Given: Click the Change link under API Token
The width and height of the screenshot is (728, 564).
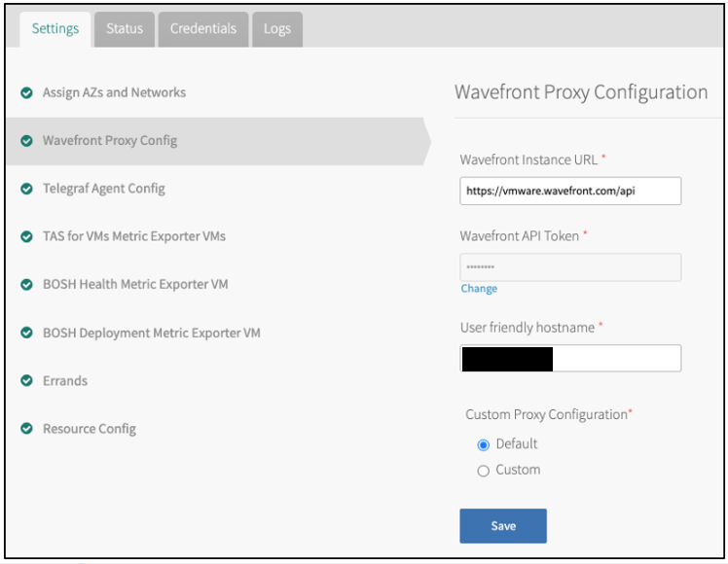Looking at the screenshot, I should (479, 289).
